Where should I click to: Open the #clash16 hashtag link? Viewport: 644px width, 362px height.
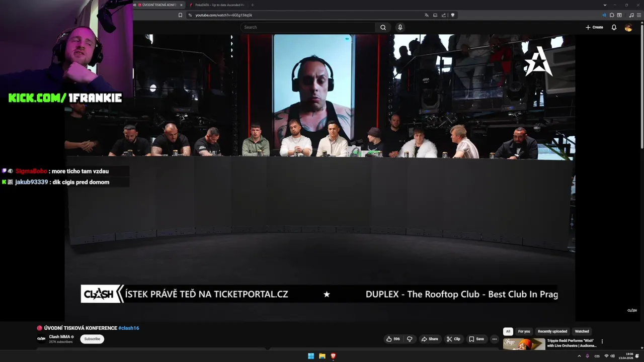pyautogui.click(x=129, y=328)
